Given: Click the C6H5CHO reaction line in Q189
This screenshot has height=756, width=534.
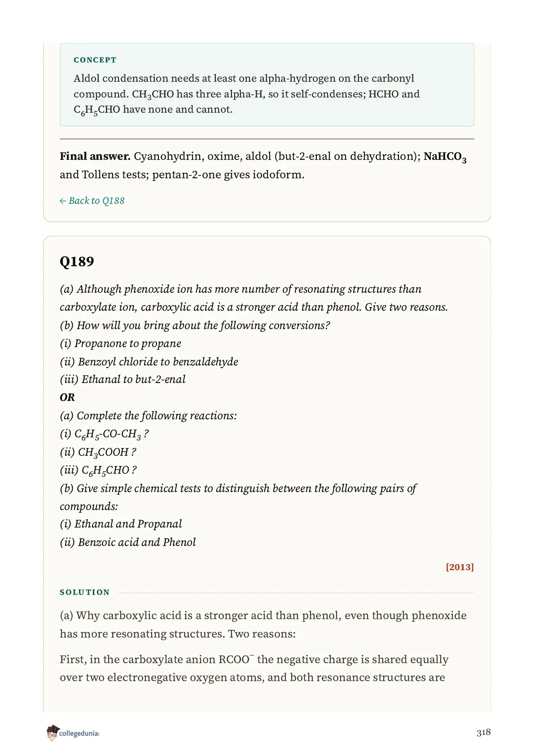Looking at the screenshot, I should (98, 470).
